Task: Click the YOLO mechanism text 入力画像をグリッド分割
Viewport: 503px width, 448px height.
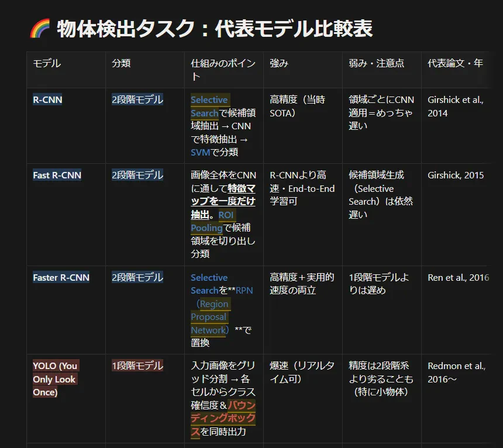Action: point(223,372)
